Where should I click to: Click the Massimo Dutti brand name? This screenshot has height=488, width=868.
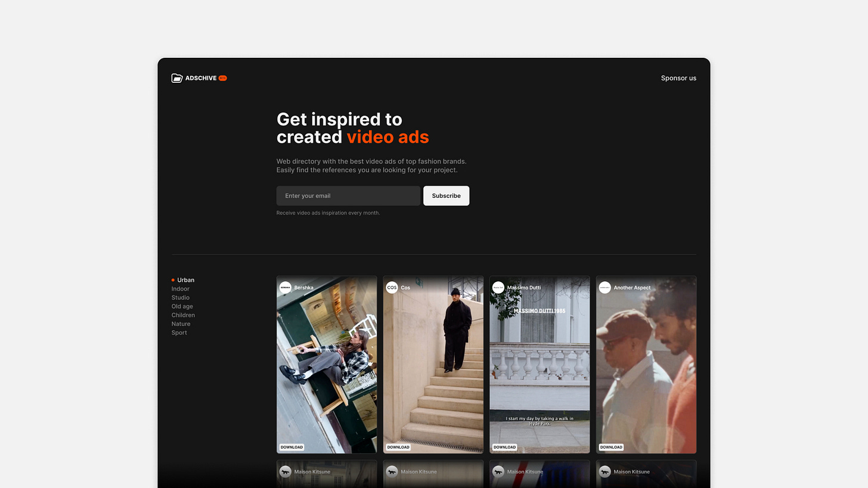524,288
